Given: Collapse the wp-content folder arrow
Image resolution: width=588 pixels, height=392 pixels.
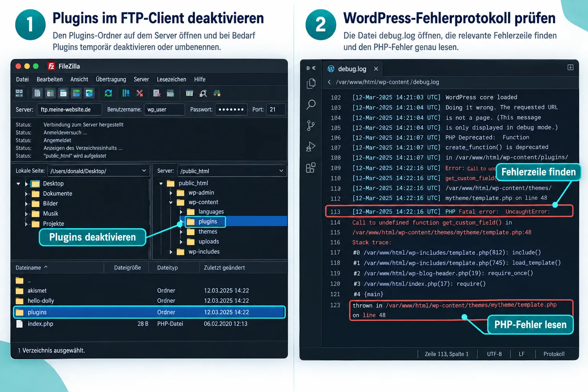Looking at the screenshot, I should point(171,203).
